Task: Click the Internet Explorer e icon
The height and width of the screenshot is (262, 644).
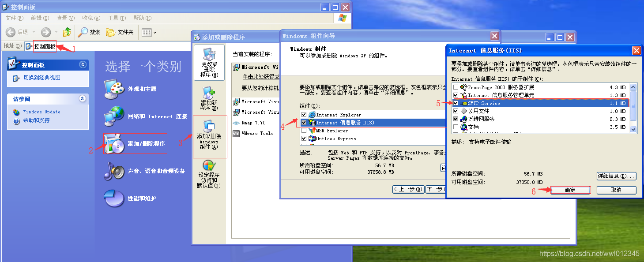Action: [x=312, y=115]
